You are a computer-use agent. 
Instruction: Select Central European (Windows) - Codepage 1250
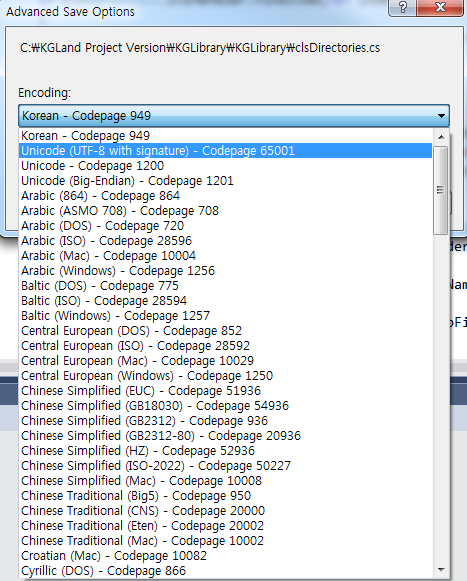coord(225,376)
